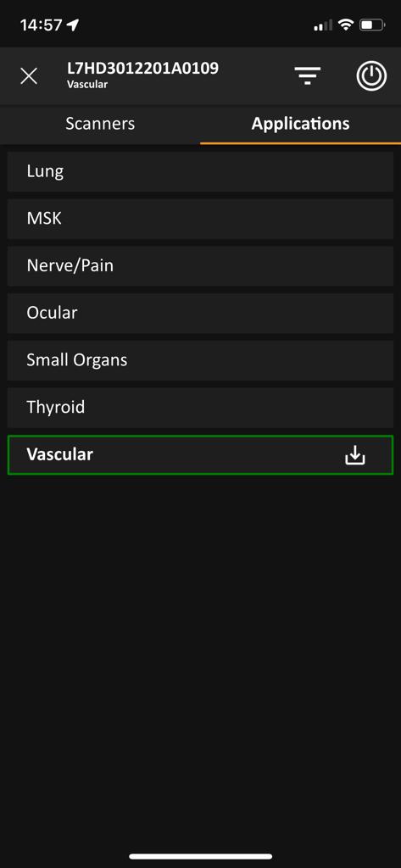Tap the home indicator bar

(200, 856)
